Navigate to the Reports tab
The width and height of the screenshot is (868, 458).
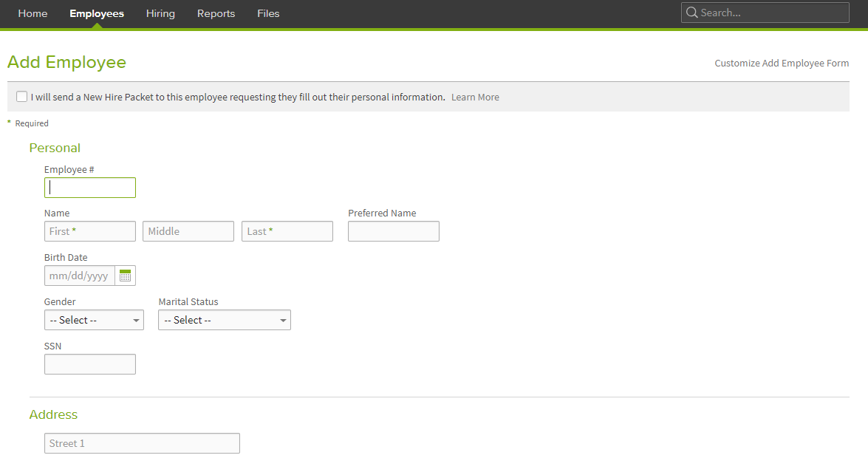(x=216, y=13)
